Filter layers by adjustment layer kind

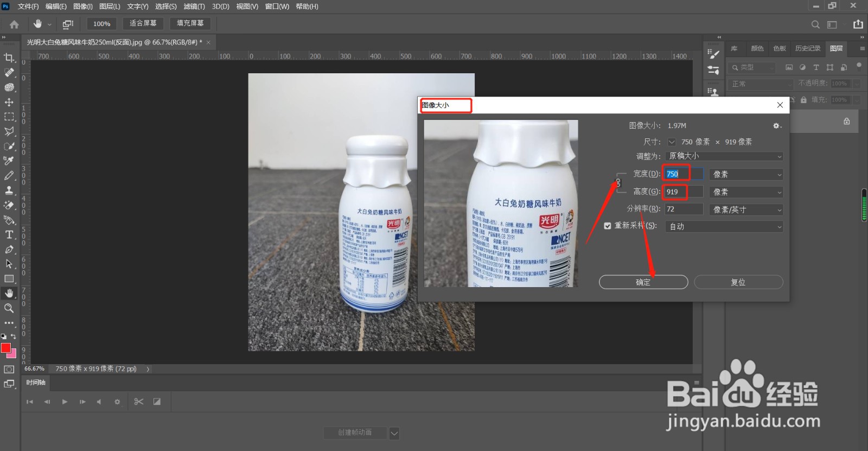[802, 67]
